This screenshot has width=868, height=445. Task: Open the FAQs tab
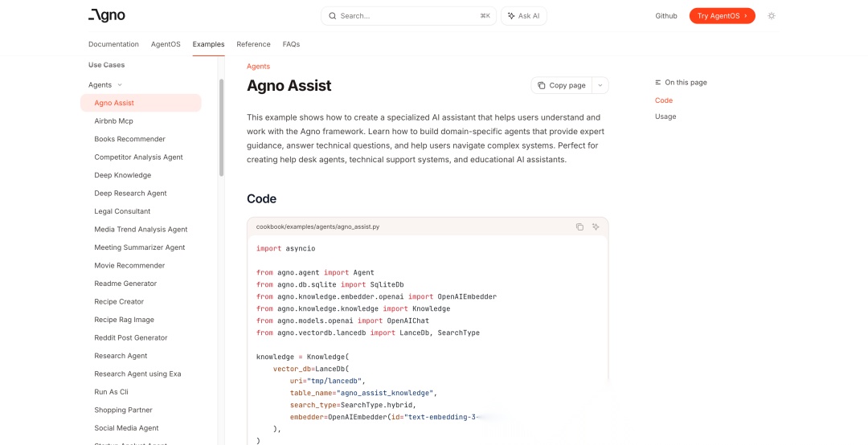tap(291, 44)
